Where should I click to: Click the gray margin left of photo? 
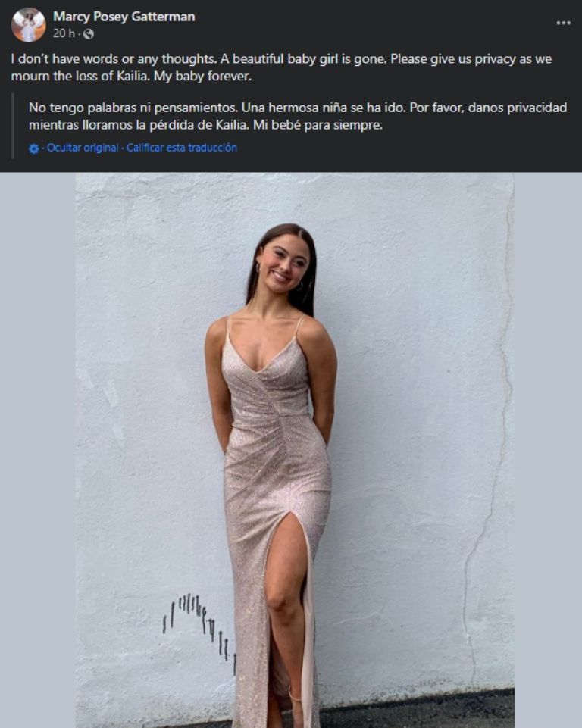point(38,450)
